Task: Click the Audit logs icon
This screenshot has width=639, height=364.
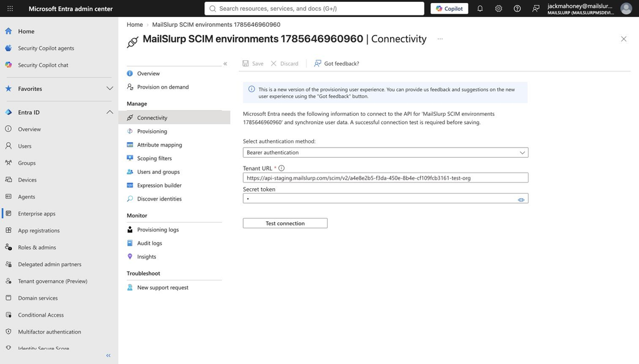Action: click(130, 243)
